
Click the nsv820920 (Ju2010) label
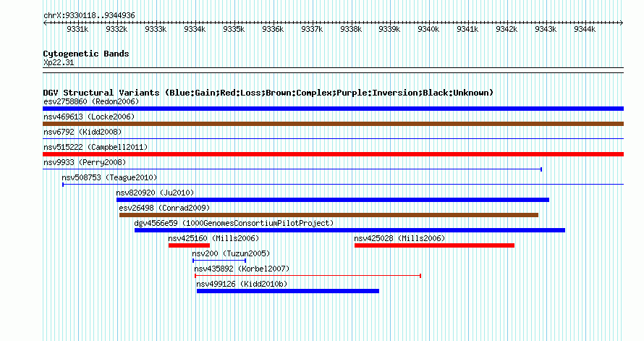pos(156,193)
